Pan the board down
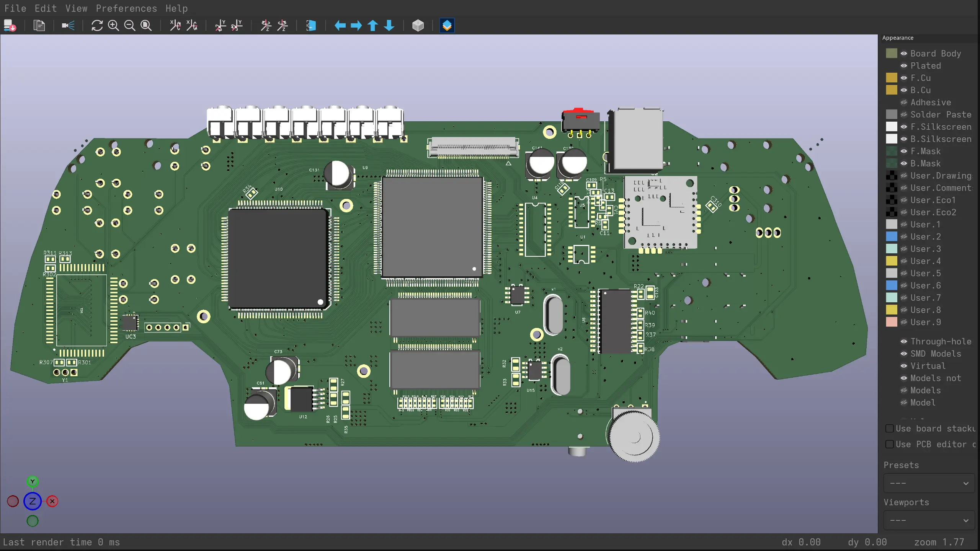Viewport: 980px width, 551px height. coord(389,26)
